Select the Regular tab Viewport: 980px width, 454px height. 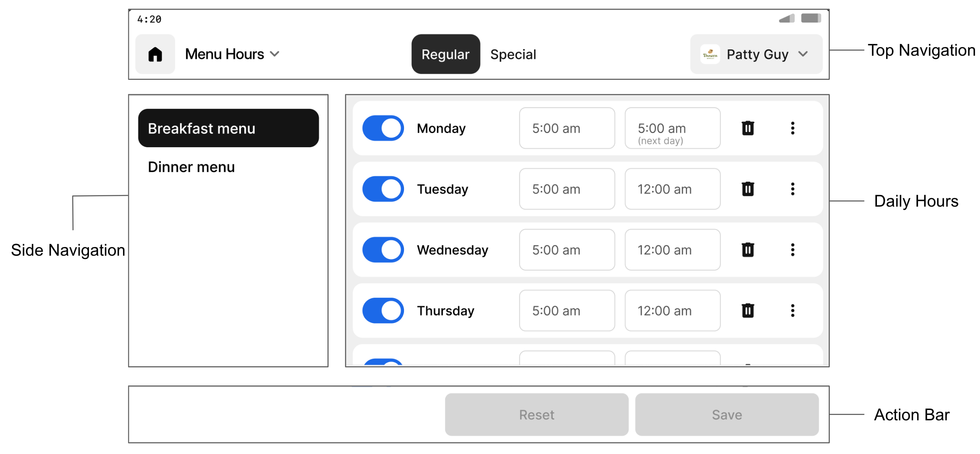(446, 54)
